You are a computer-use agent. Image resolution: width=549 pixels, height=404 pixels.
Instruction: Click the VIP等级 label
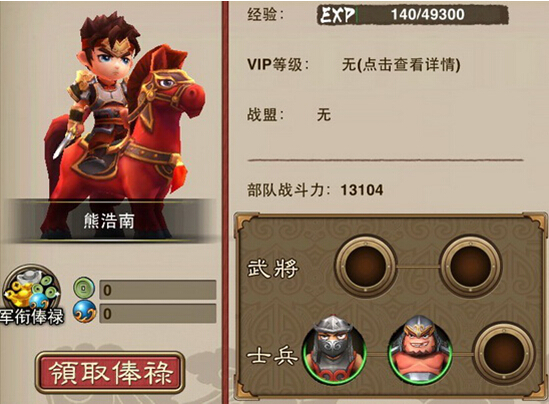[278, 65]
